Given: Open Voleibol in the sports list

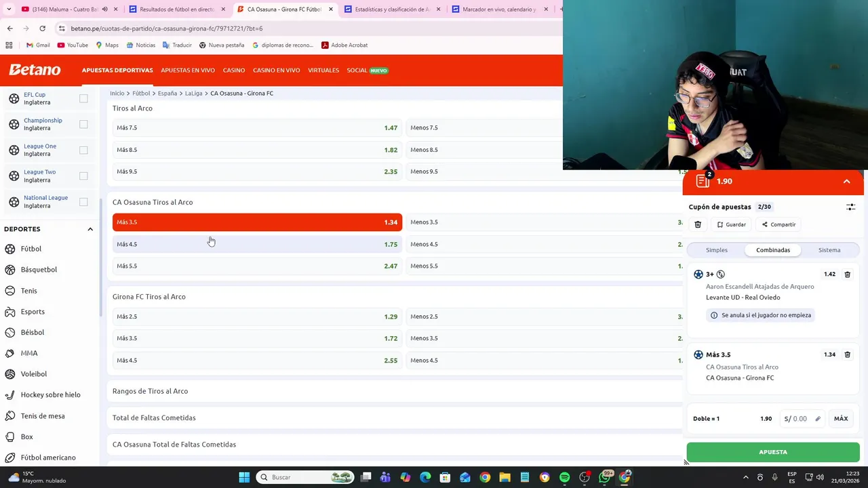Looking at the screenshot, I should (x=33, y=374).
